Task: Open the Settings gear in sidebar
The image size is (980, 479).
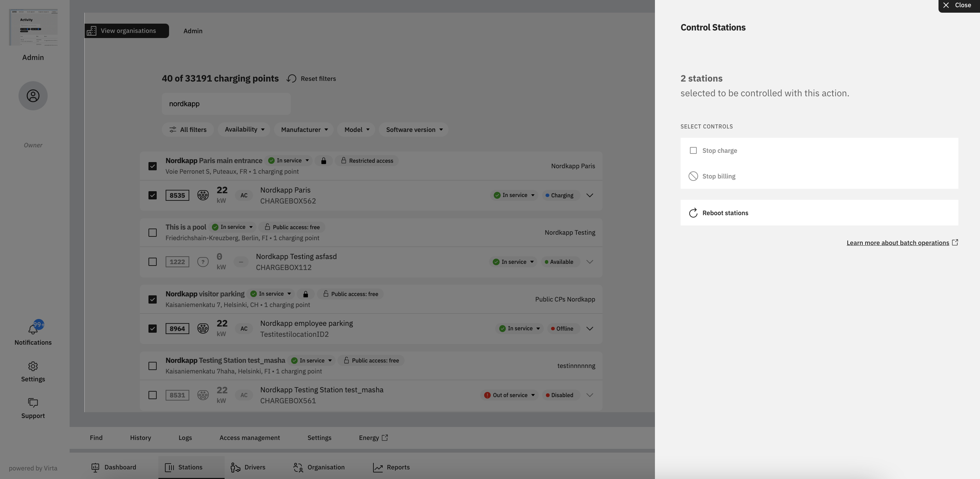Action: (x=33, y=366)
